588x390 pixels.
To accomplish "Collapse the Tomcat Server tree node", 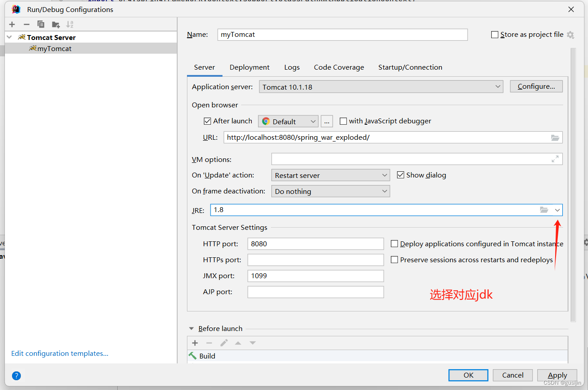I will (9, 37).
